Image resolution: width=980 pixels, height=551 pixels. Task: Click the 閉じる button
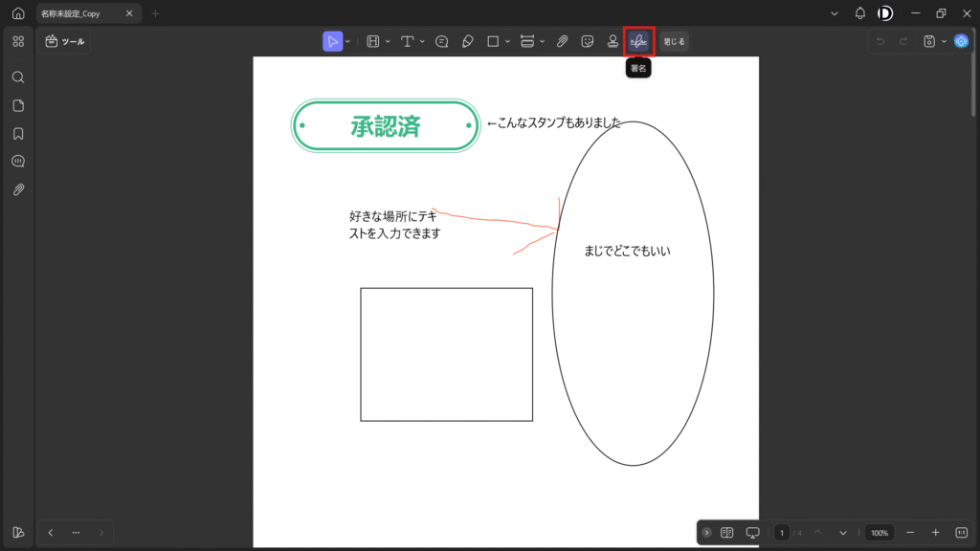pyautogui.click(x=674, y=41)
